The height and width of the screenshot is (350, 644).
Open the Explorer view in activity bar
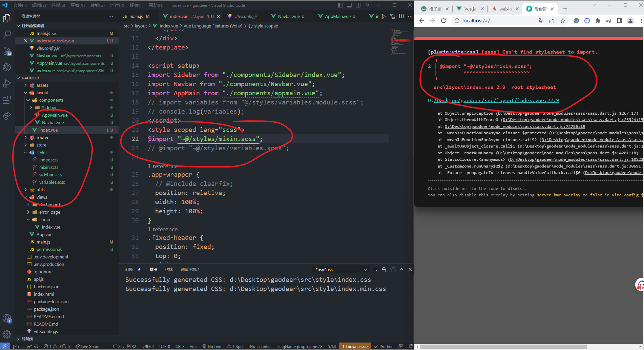pyautogui.click(x=7, y=18)
